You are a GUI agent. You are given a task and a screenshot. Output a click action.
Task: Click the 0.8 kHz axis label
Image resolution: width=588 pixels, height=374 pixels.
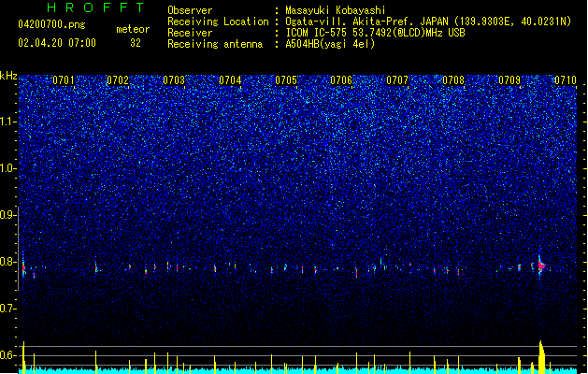click(8, 262)
